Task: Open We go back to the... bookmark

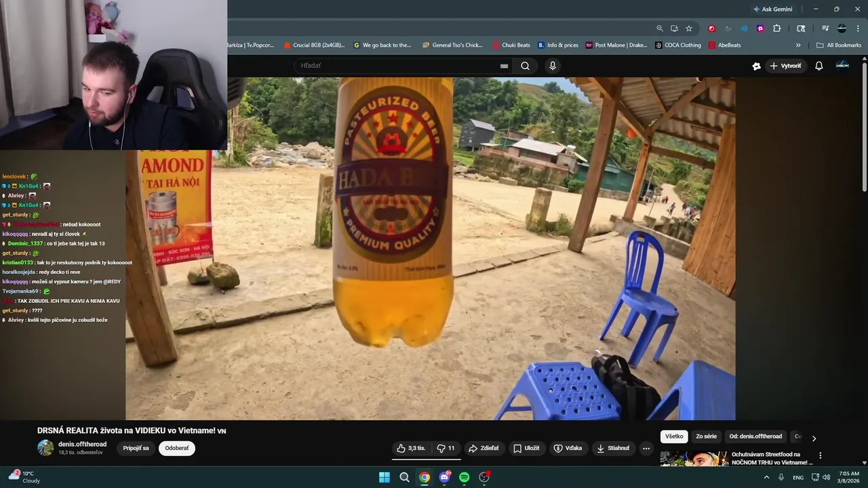Action: click(382, 45)
